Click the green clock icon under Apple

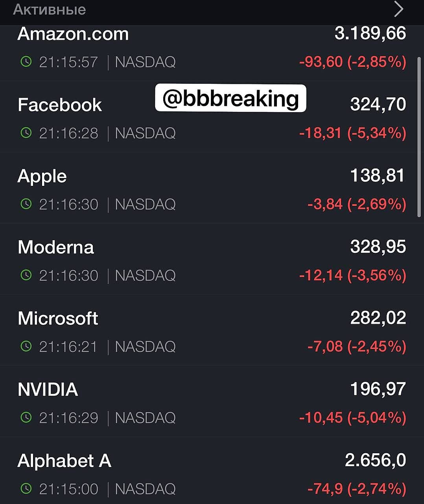26,204
